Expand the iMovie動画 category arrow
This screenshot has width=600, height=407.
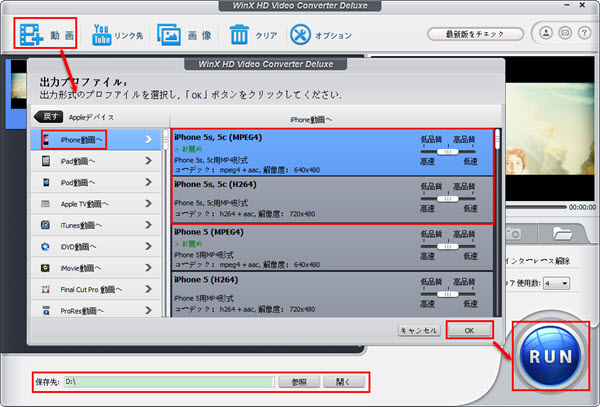click(x=148, y=268)
